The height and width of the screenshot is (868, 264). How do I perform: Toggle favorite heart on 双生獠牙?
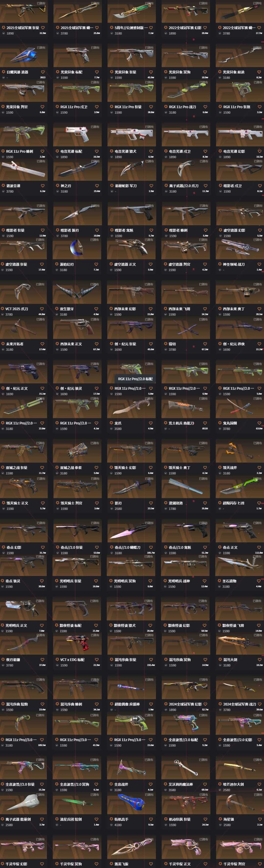(97, 309)
